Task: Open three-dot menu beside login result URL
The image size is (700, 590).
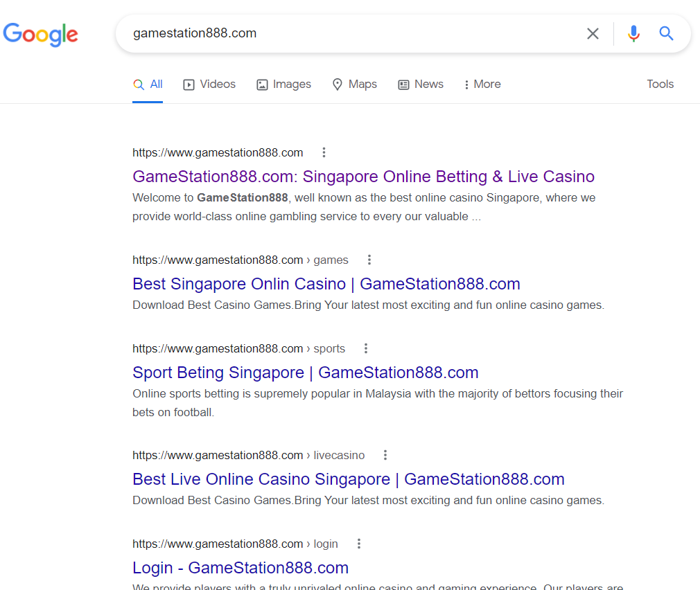Action: click(359, 544)
